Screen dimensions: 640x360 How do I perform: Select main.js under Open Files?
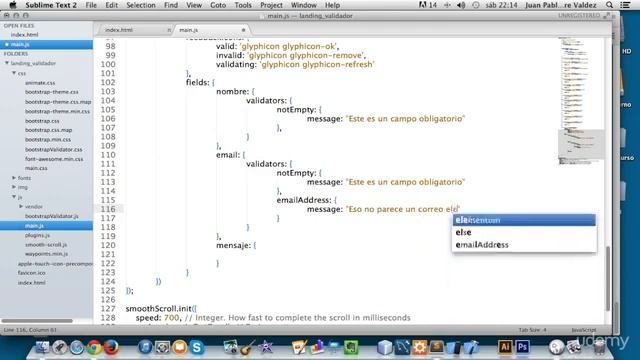pyautogui.click(x=20, y=44)
